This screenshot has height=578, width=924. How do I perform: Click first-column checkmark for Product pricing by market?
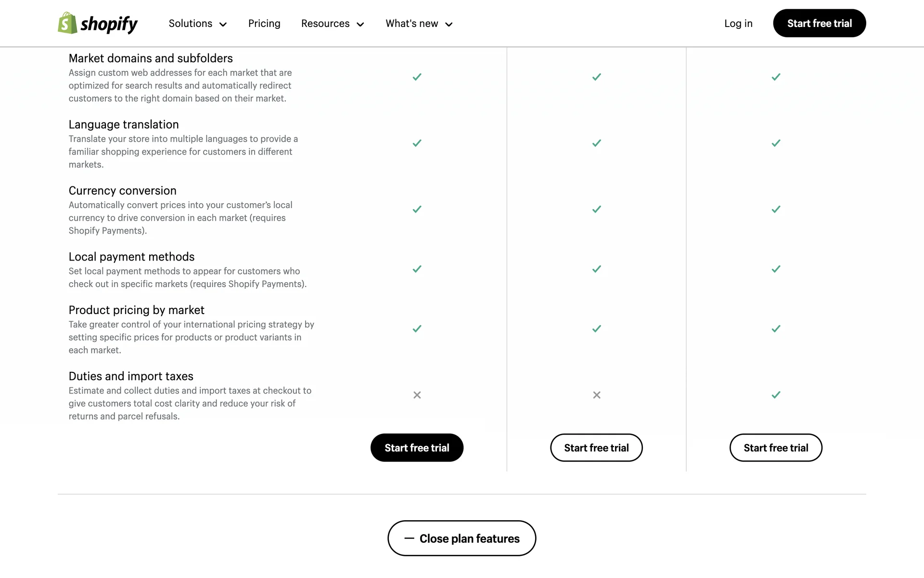[x=417, y=329]
